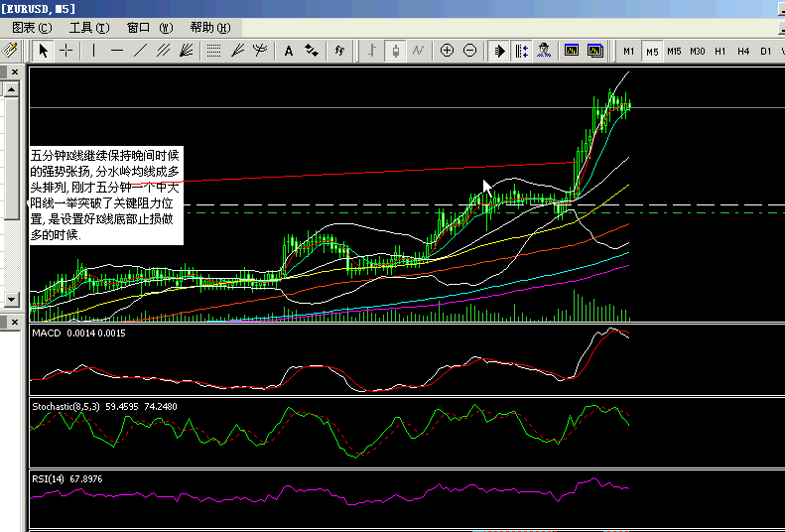The image size is (785, 532).
Task: Activate the crosshair tool
Action: pyautogui.click(x=66, y=51)
